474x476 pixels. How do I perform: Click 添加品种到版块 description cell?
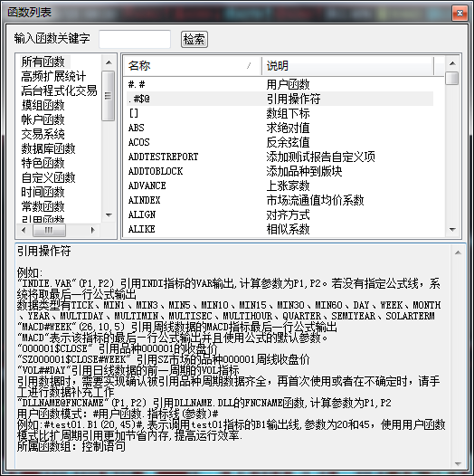pyautogui.click(x=304, y=171)
